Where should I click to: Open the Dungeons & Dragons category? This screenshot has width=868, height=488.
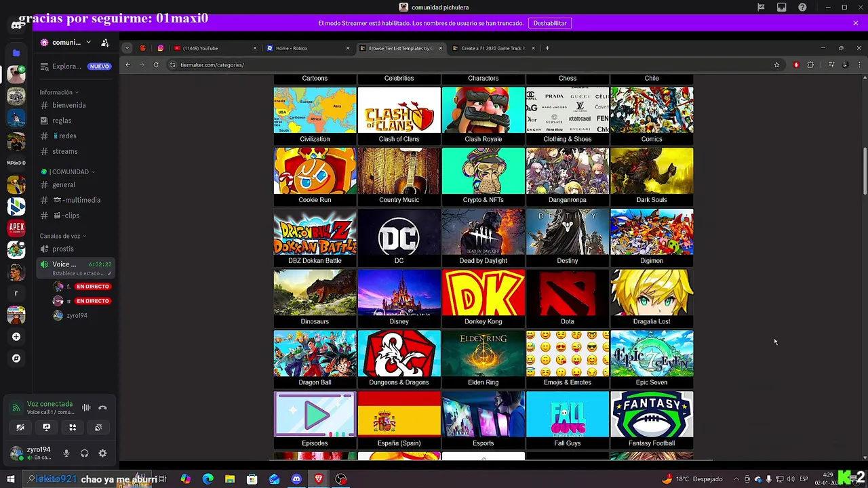tap(399, 359)
